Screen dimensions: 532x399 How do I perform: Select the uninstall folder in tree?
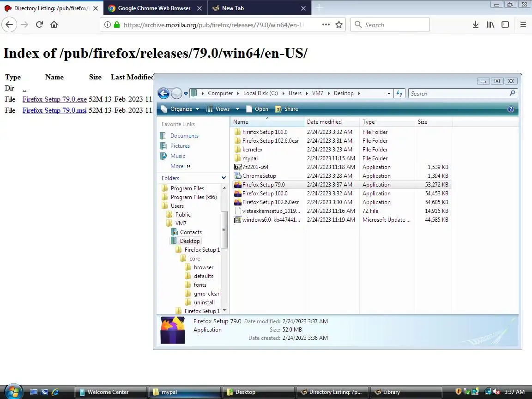(x=204, y=302)
